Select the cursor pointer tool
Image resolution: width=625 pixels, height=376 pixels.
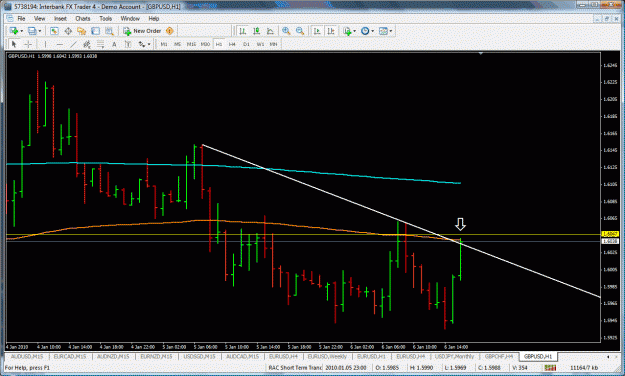[x=14, y=44]
